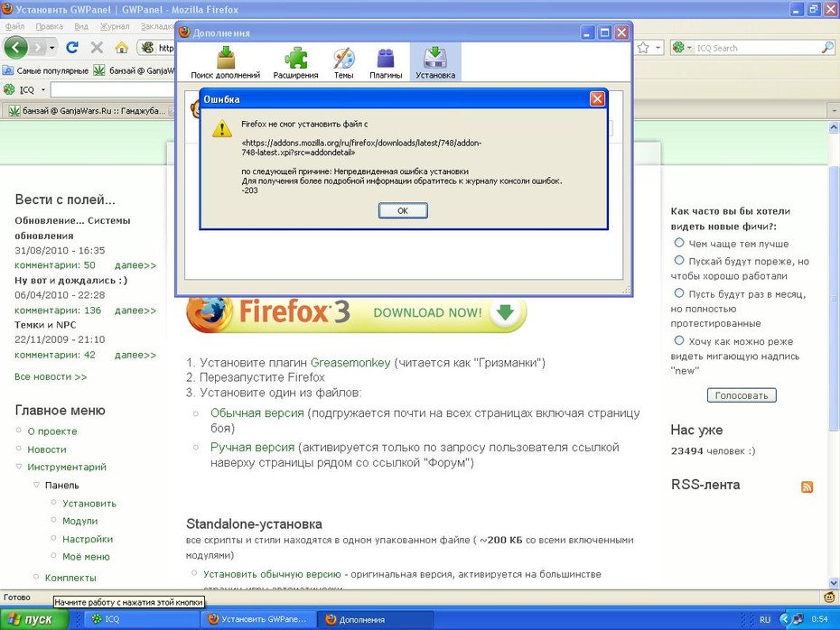Reload the current page

tap(71, 48)
